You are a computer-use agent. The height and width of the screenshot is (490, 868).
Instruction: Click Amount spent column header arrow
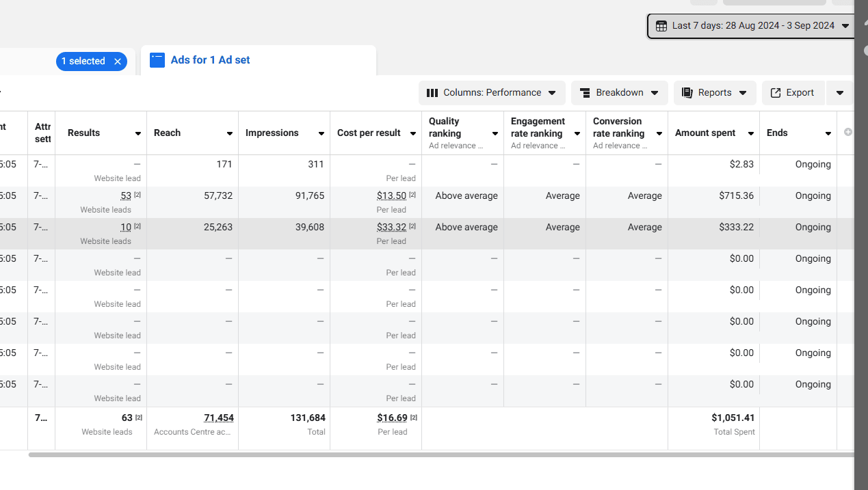tap(751, 134)
